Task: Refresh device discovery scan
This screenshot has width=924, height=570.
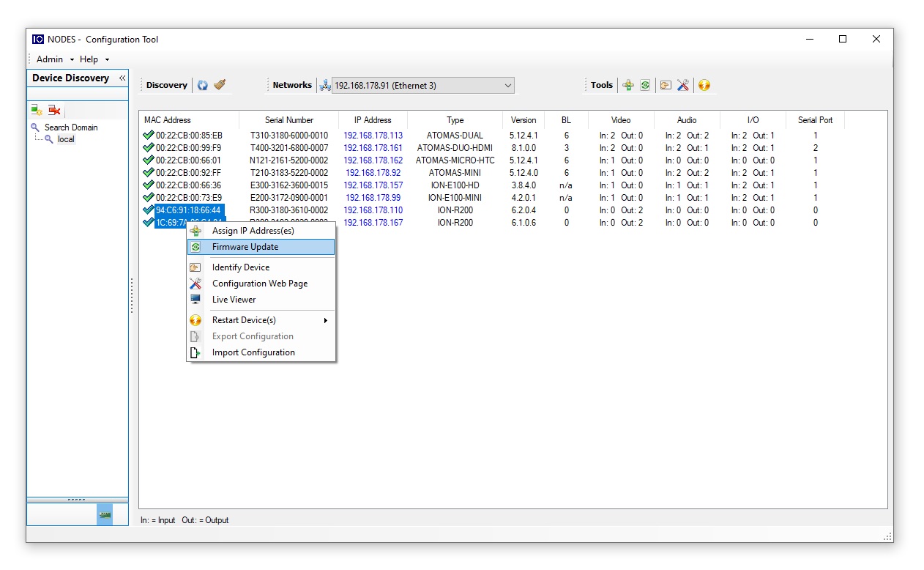Action: click(201, 85)
